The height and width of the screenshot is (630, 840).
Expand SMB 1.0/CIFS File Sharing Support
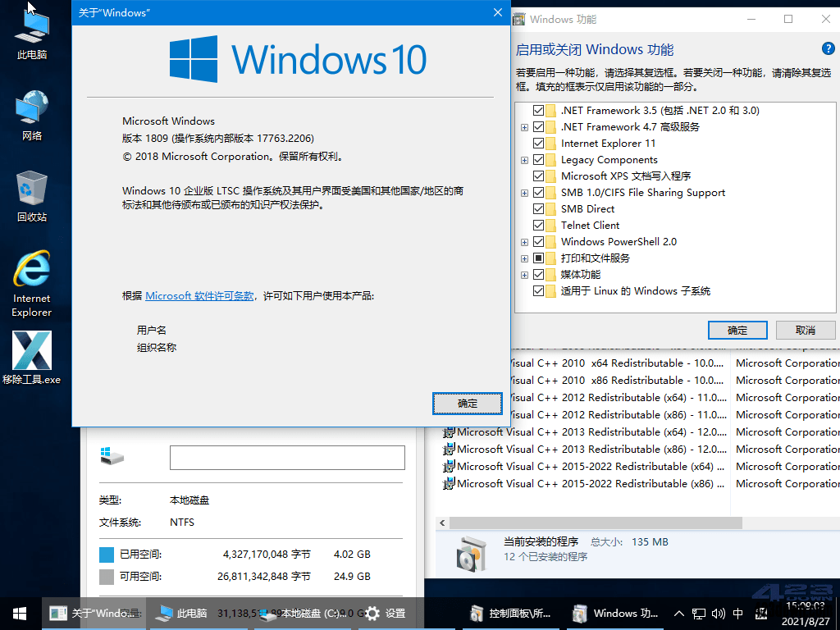tap(523, 192)
